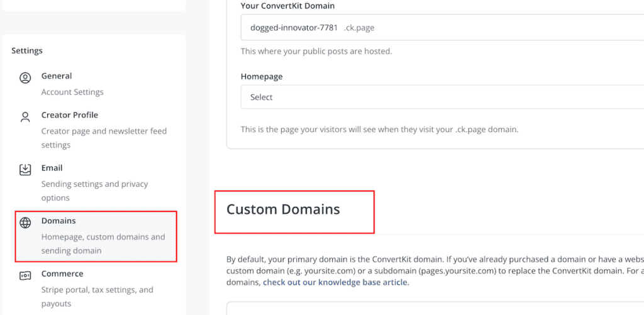Click 'Homepage, custom domains and sending domain' text
644x315 pixels.
click(103, 243)
